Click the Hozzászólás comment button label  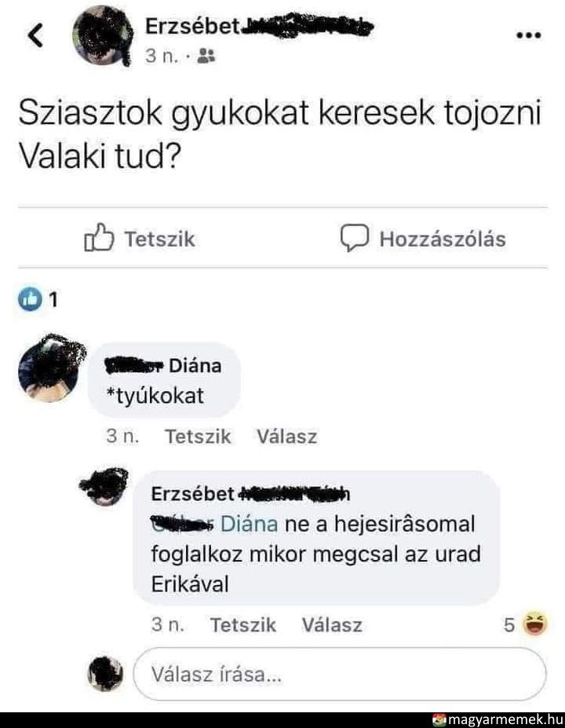point(443,239)
